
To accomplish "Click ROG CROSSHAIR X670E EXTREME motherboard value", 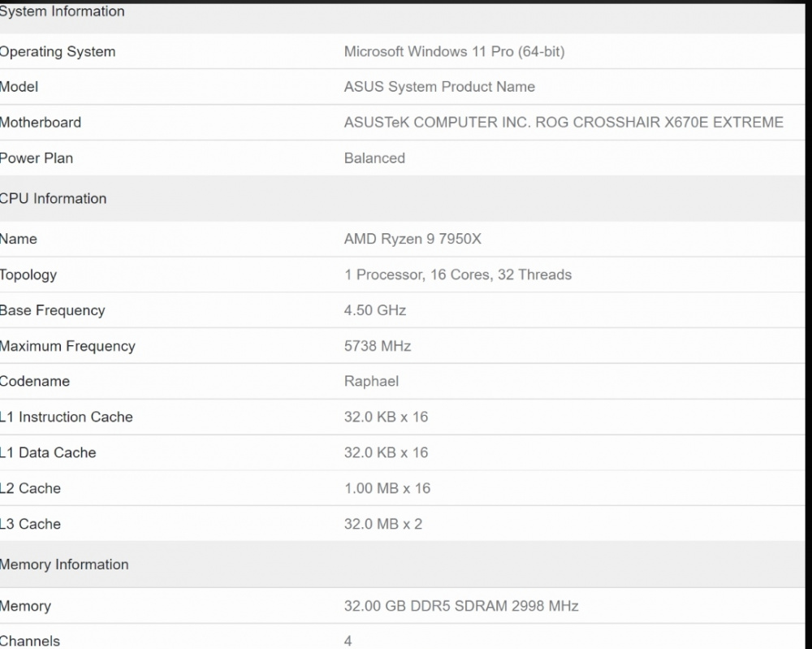I will pyautogui.click(x=564, y=122).
